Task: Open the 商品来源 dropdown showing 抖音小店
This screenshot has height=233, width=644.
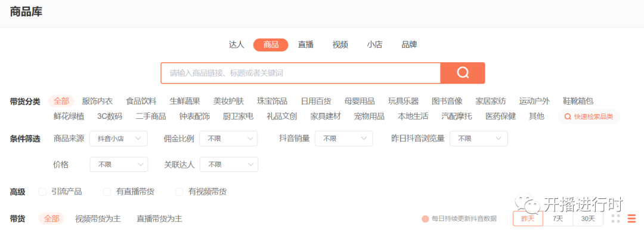Action: coord(118,139)
